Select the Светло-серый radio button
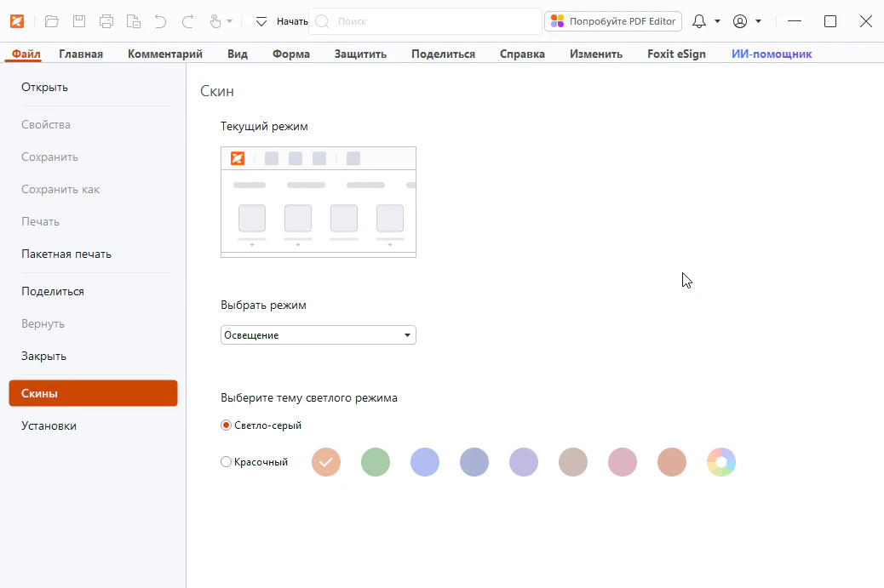Image resolution: width=884 pixels, height=588 pixels. click(226, 425)
